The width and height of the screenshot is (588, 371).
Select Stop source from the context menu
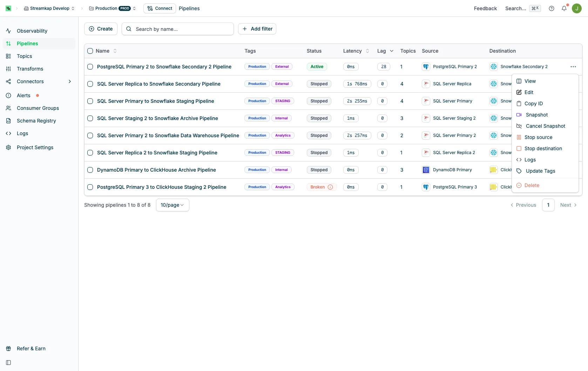coord(545,137)
